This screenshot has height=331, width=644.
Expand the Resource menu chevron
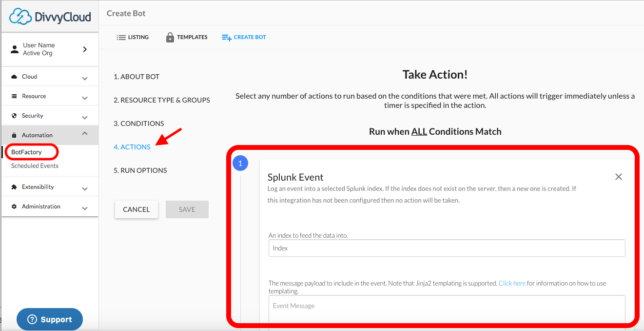(85, 98)
